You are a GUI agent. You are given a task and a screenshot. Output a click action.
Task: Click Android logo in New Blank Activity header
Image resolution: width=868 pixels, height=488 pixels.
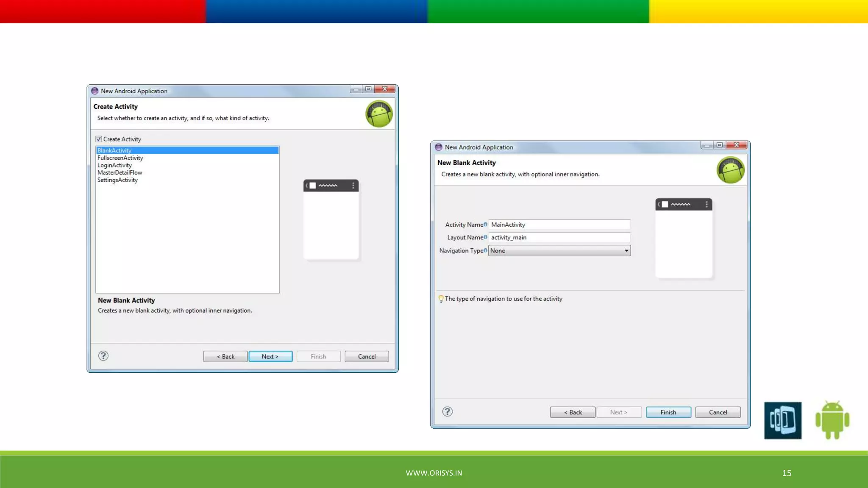tap(730, 170)
